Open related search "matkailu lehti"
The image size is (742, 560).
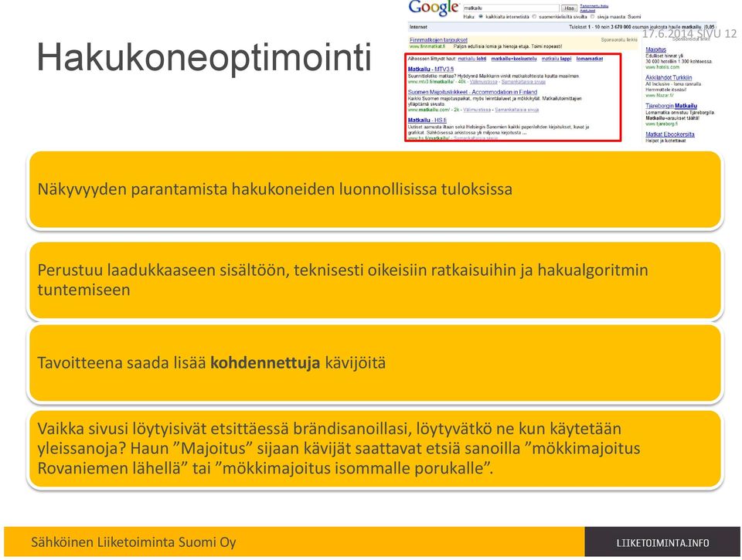pyautogui.click(x=471, y=59)
